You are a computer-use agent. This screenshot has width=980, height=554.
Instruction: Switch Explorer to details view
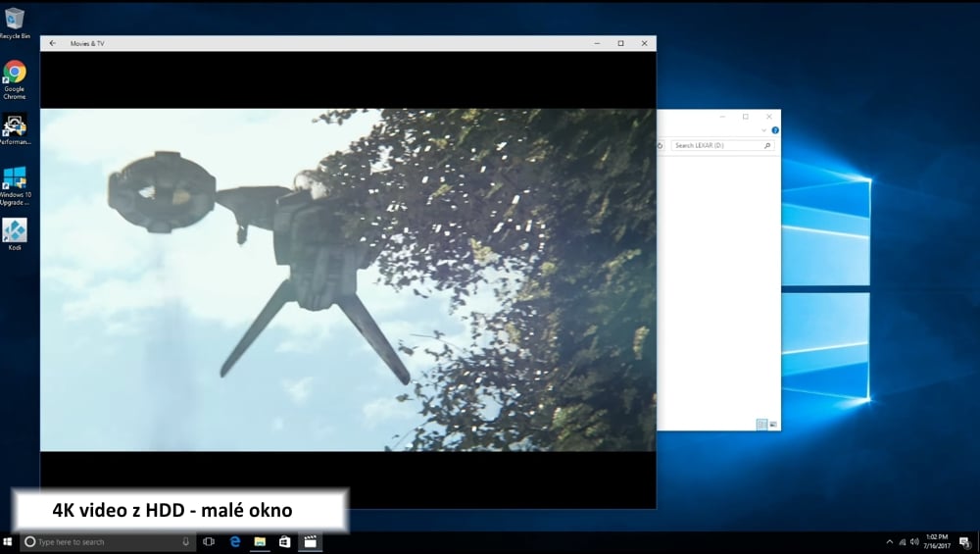coord(761,425)
